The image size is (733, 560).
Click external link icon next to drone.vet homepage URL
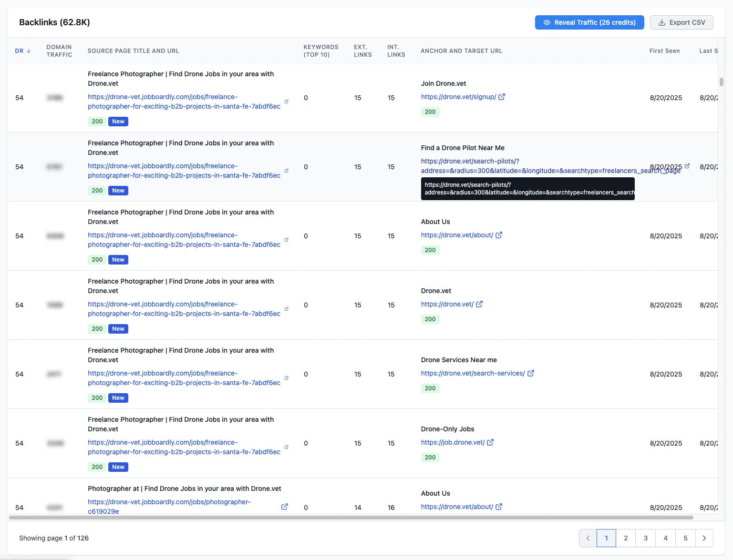click(x=480, y=304)
